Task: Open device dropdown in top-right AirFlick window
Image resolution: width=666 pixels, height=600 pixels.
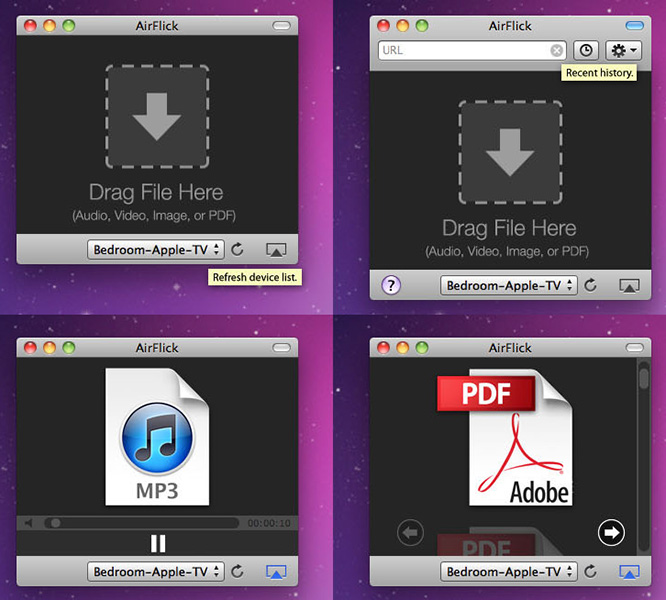Action: coord(508,285)
